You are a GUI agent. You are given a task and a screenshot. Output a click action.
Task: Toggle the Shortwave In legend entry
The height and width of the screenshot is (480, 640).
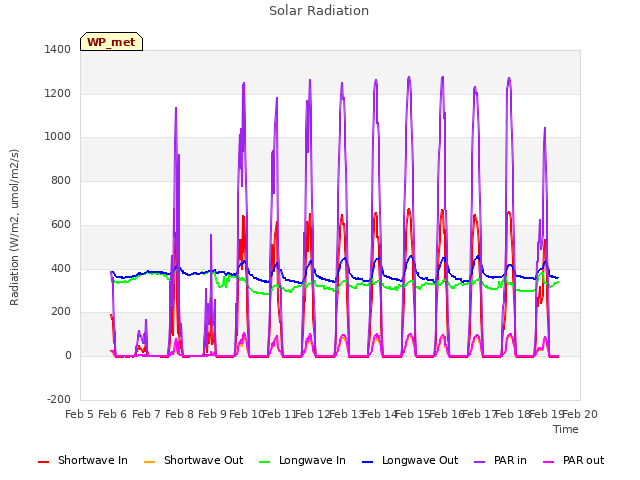(x=83, y=460)
